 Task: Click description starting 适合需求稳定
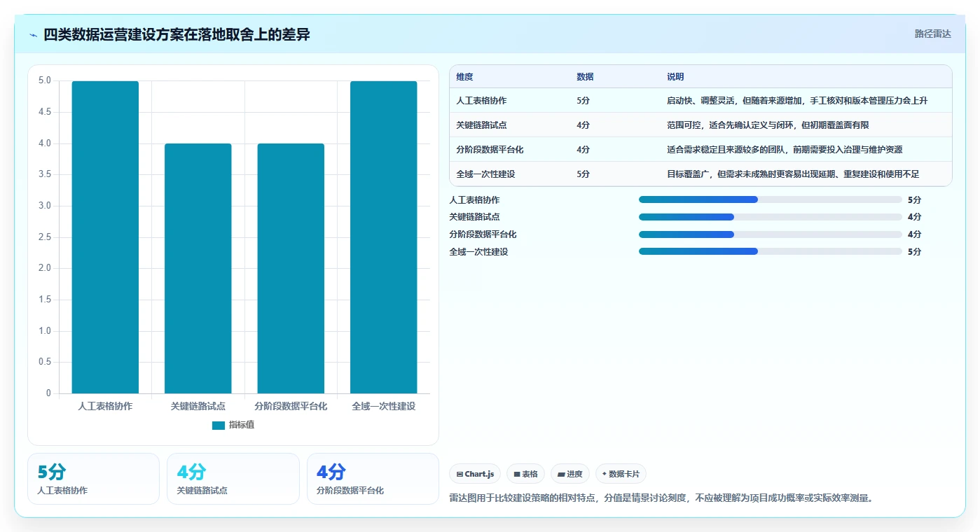click(x=785, y=150)
